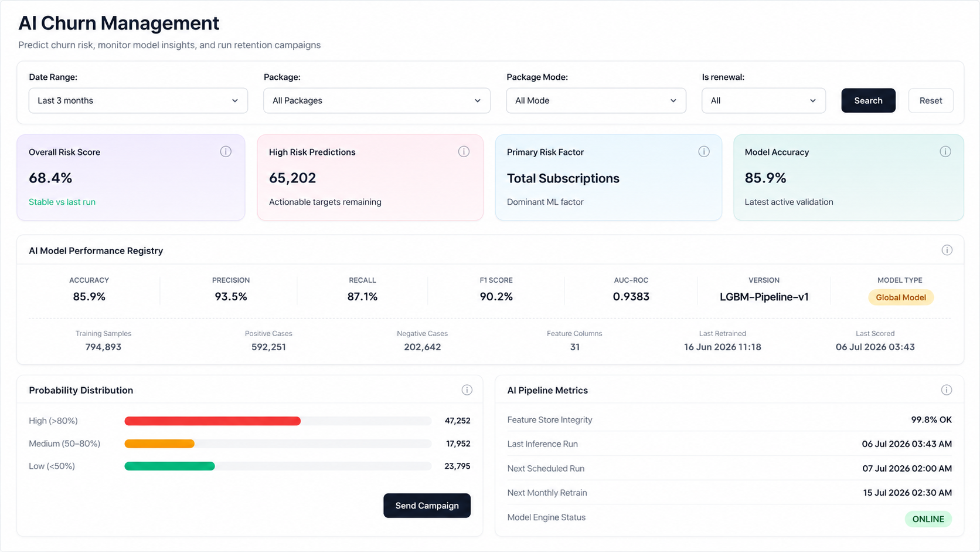980x552 pixels.
Task: Click the 15 Jul 2026 02:30 AM value
Action: (x=907, y=493)
